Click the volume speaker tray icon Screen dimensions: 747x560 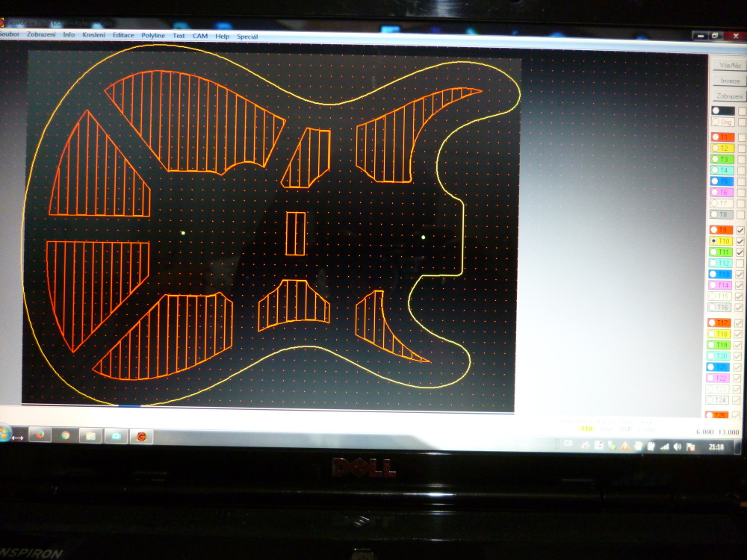coord(677,447)
